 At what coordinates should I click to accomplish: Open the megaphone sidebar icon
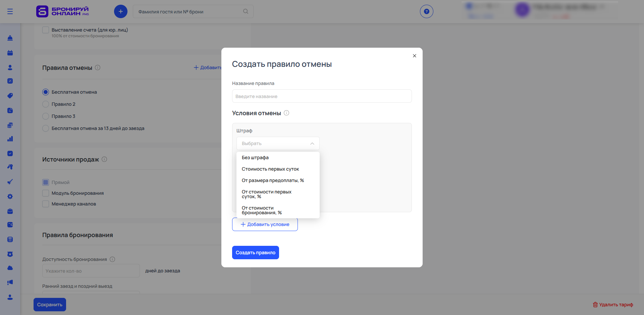pyautogui.click(x=10, y=282)
